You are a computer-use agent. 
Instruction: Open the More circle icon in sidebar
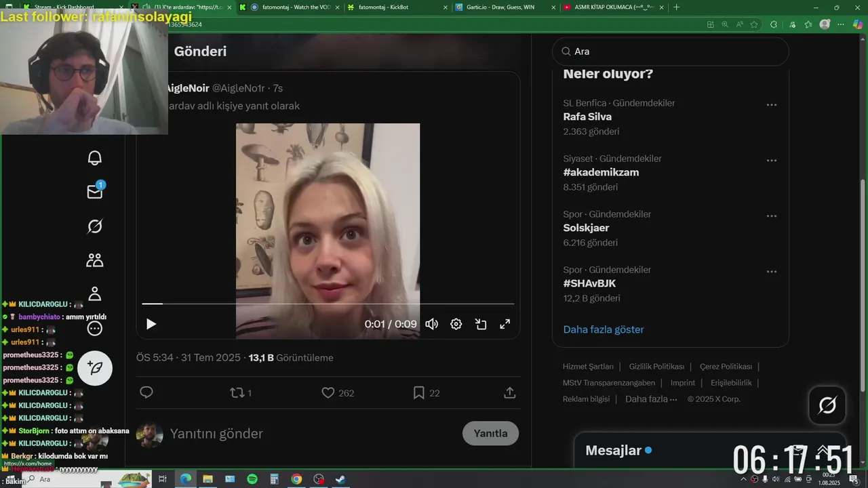(x=95, y=329)
